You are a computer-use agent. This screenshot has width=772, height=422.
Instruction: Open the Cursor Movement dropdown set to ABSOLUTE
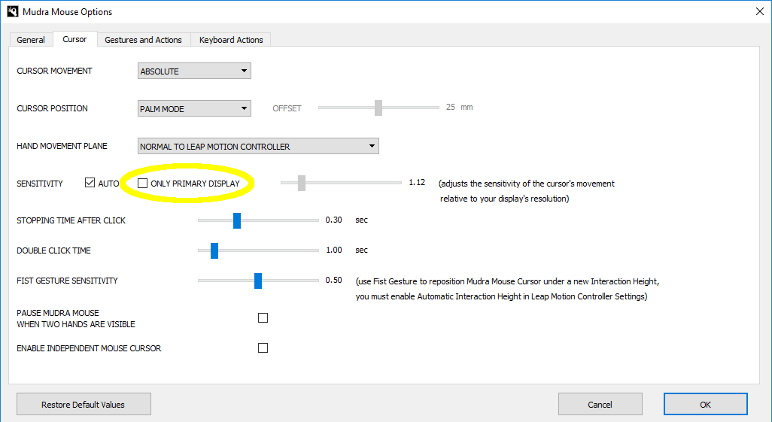pyautogui.click(x=194, y=71)
